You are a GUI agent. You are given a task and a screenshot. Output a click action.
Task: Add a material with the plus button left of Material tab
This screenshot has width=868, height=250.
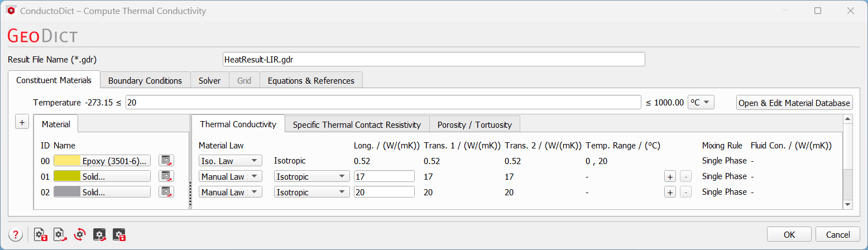(22, 123)
